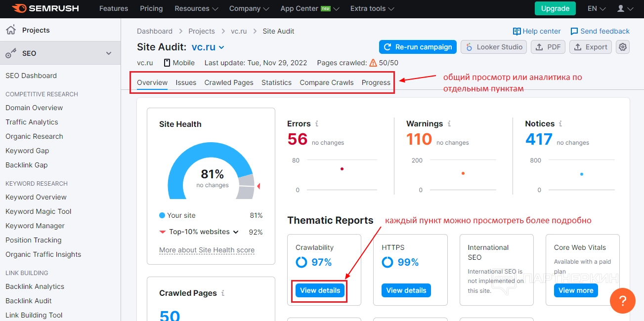Open the Compare Crawls tab
The width and height of the screenshot is (644, 321).
(327, 82)
